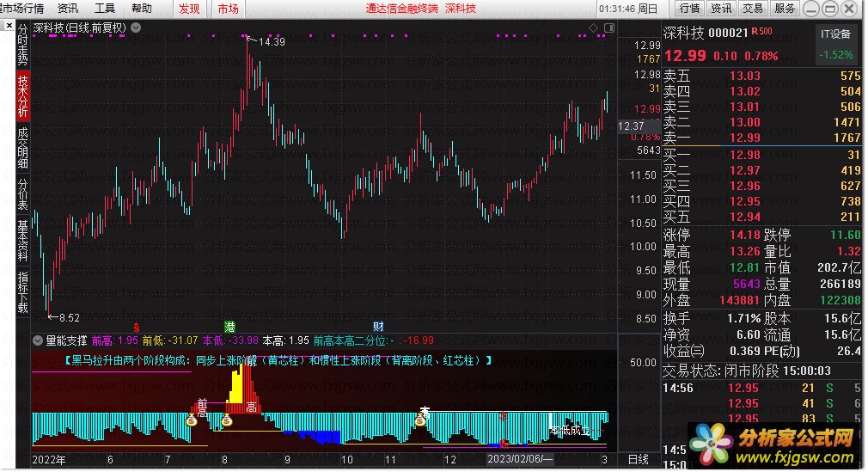Click the 买一 12.98 order row

(761, 155)
